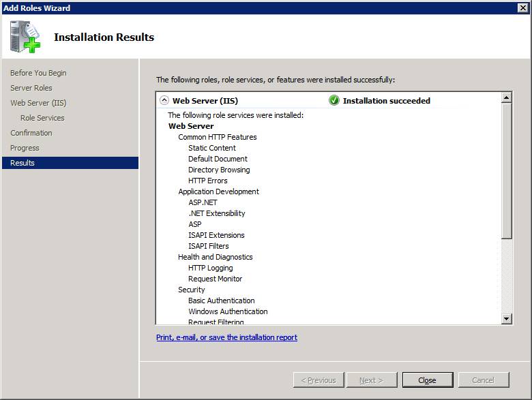Click bold Web Server entry in list
This screenshot has height=400, width=532.
pyautogui.click(x=191, y=126)
